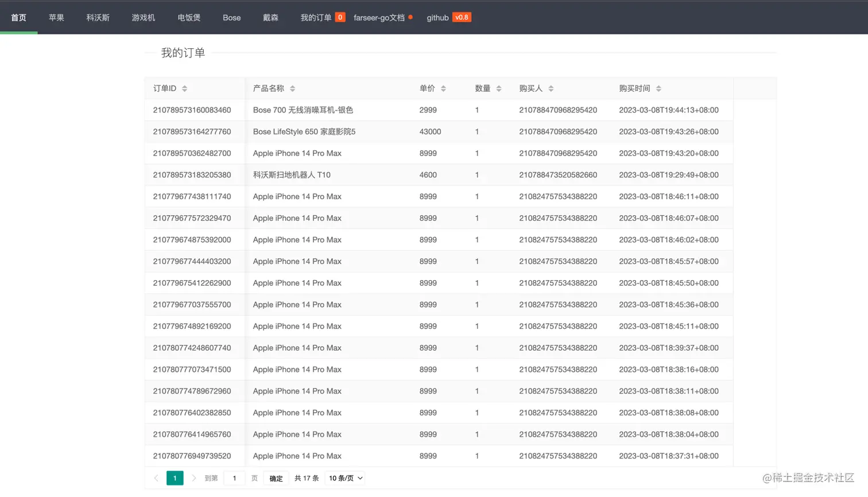
Task: Select order ID 210780774248607740
Action: tap(192, 348)
